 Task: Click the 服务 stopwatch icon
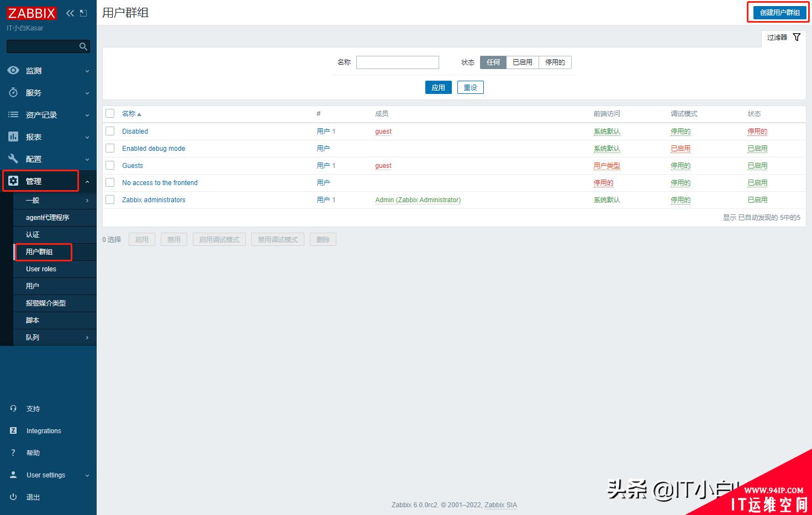click(13, 93)
